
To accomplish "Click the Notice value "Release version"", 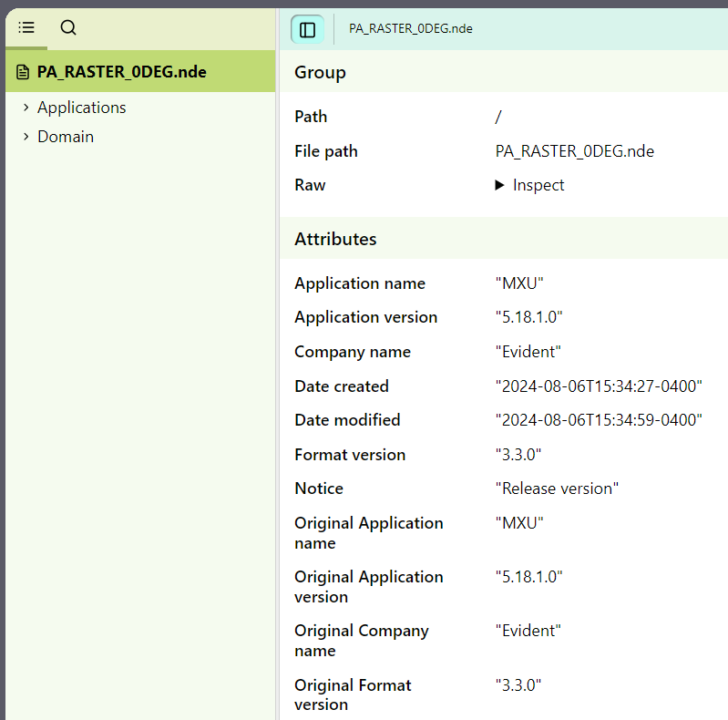I will pos(557,489).
